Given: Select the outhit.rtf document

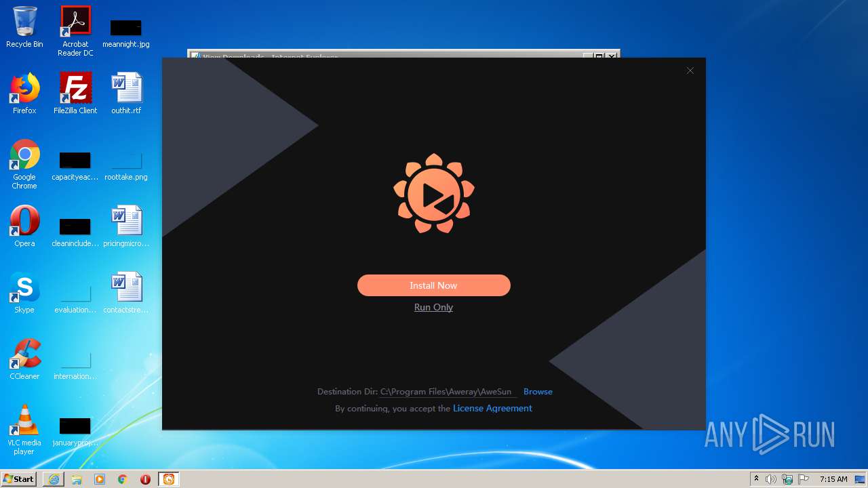Looking at the screenshot, I should [126, 94].
